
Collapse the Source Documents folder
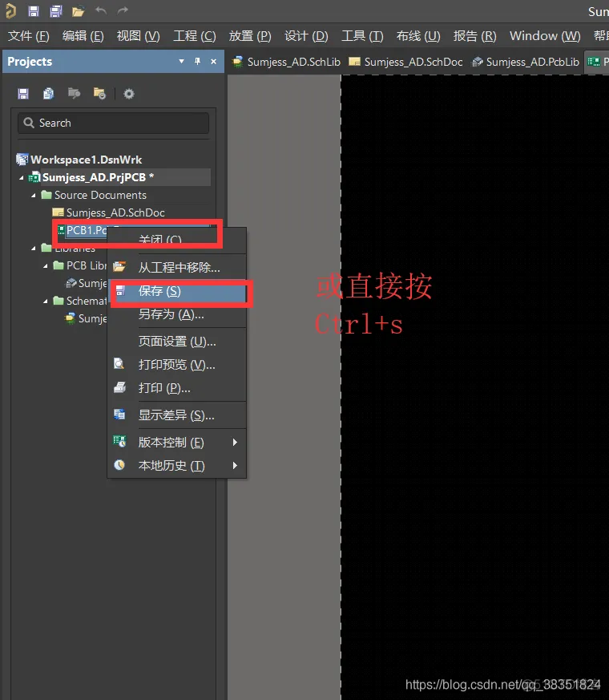coord(34,196)
